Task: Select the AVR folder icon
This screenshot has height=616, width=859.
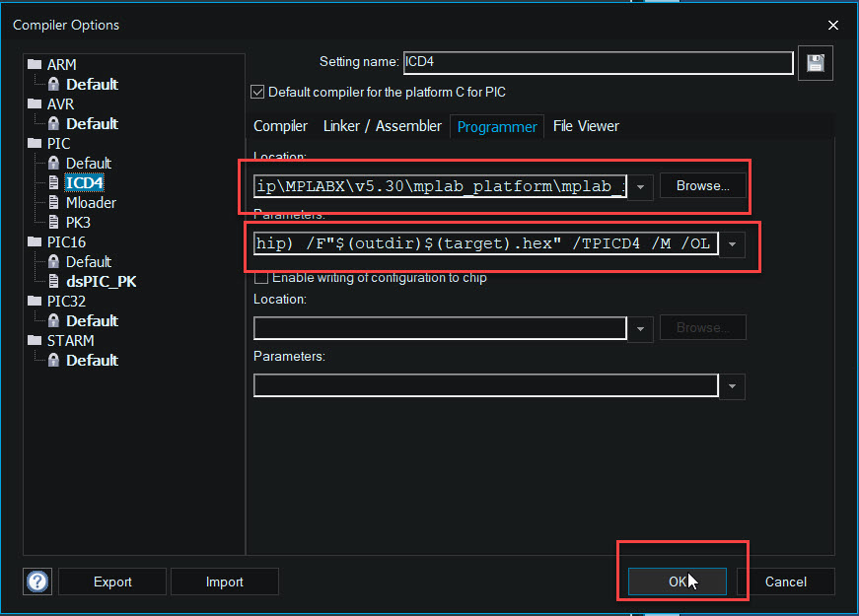Action: tap(35, 103)
